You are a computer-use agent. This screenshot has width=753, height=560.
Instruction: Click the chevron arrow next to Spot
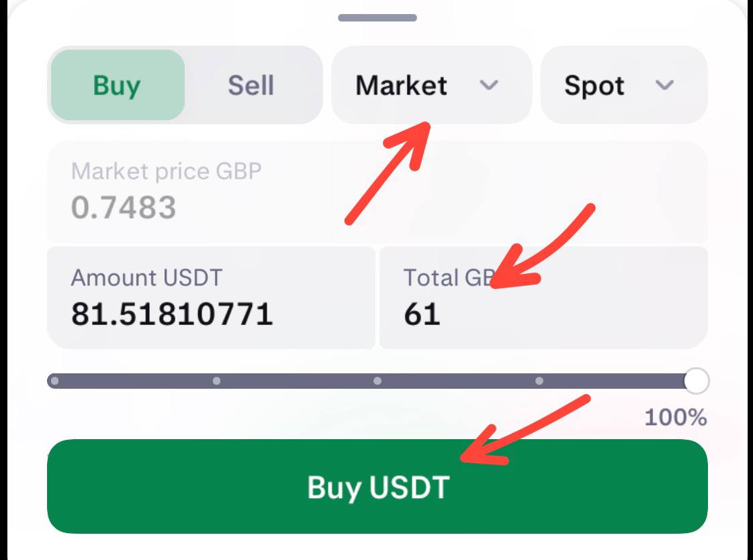point(664,85)
